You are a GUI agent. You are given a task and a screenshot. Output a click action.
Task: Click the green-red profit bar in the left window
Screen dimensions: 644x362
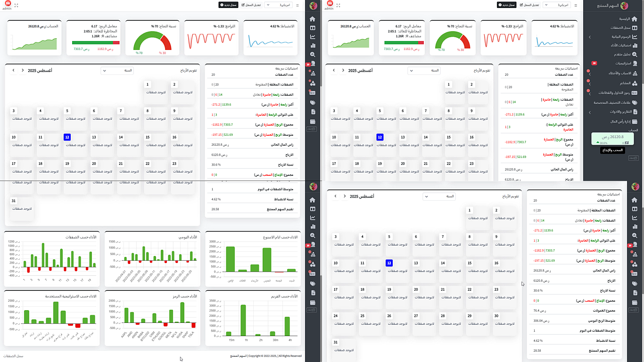[x=96, y=42]
